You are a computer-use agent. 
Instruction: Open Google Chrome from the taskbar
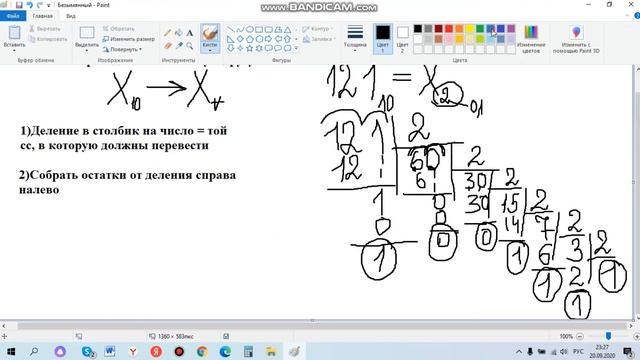[202, 351]
